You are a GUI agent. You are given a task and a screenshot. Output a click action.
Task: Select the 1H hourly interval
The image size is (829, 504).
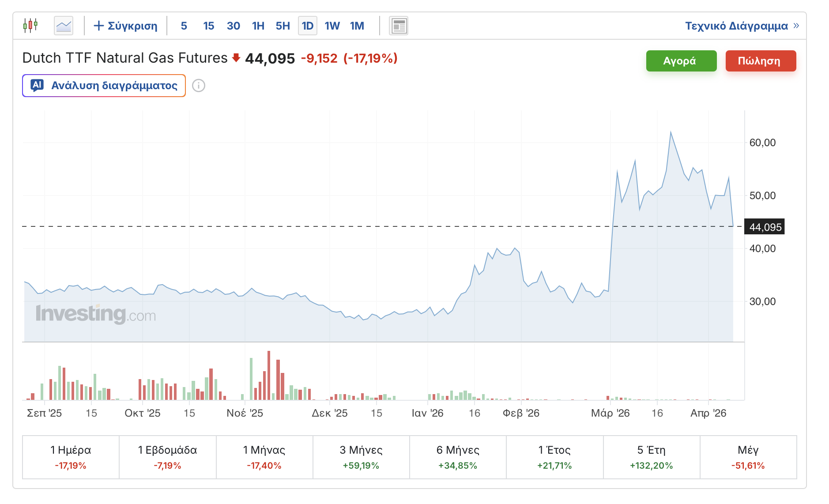click(258, 26)
